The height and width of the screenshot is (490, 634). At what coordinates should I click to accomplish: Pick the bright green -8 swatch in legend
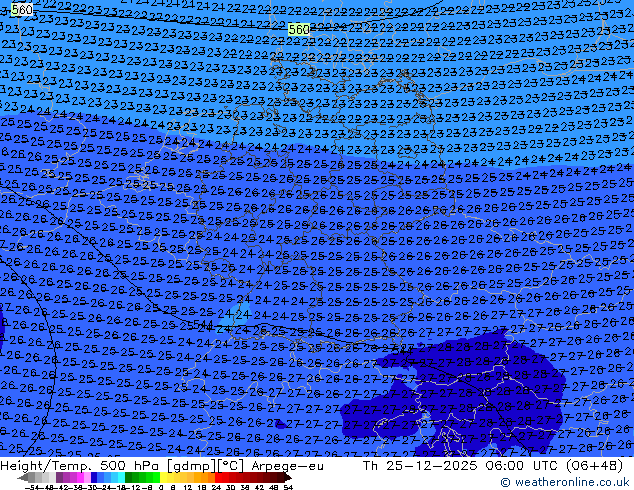click(x=156, y=477)
